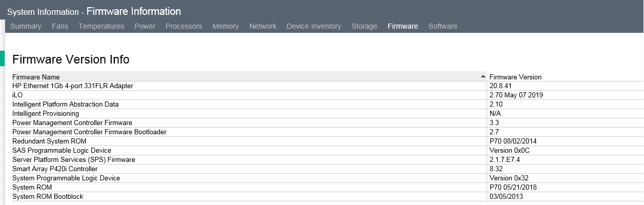Click the Redundant System ROM entry

coord(49,141)
